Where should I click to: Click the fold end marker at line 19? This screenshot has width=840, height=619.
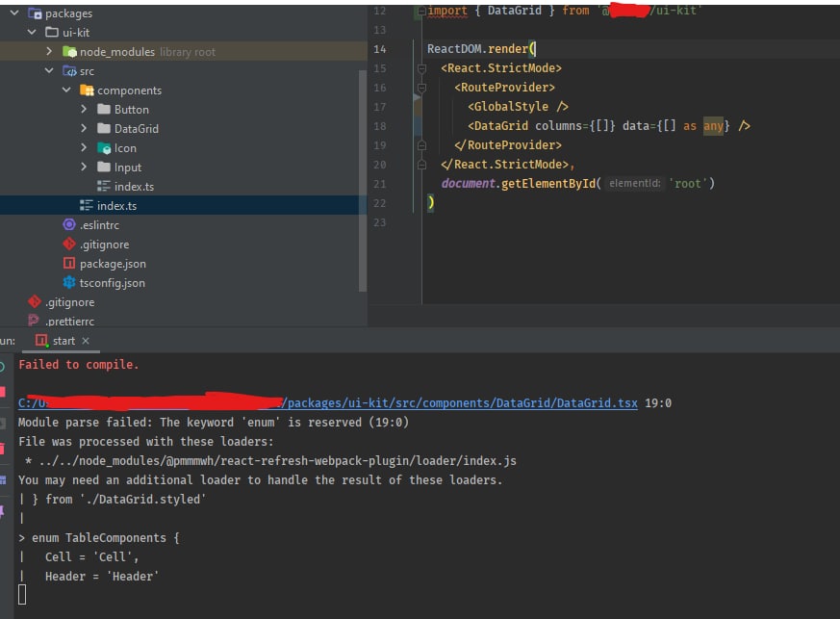tap(421, 145)
